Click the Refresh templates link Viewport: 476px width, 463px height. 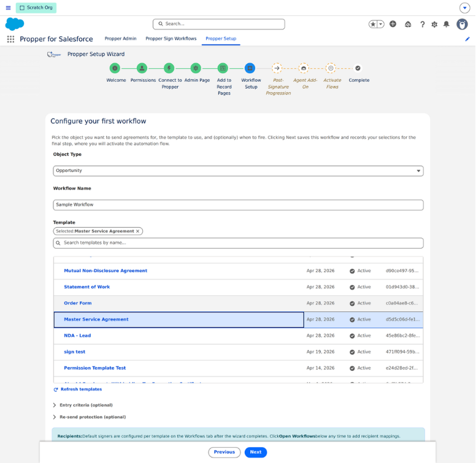click(x=78, y=389)
